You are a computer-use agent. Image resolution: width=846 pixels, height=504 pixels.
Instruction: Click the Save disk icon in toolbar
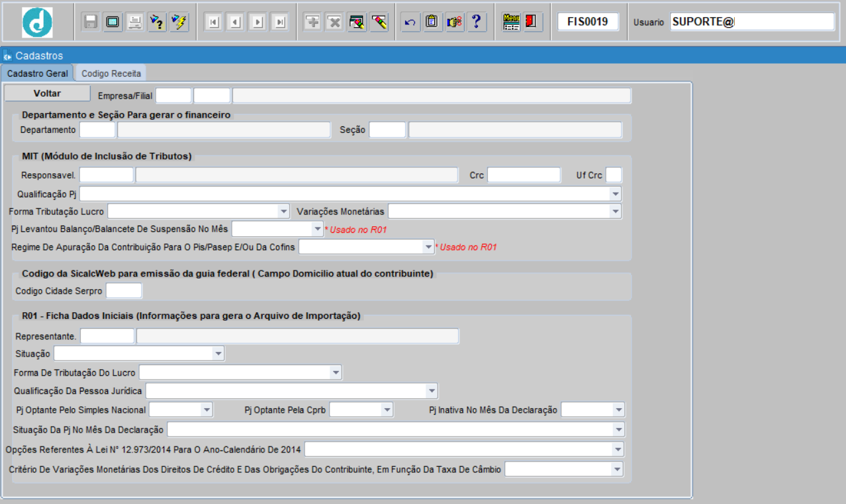(91, 22)
